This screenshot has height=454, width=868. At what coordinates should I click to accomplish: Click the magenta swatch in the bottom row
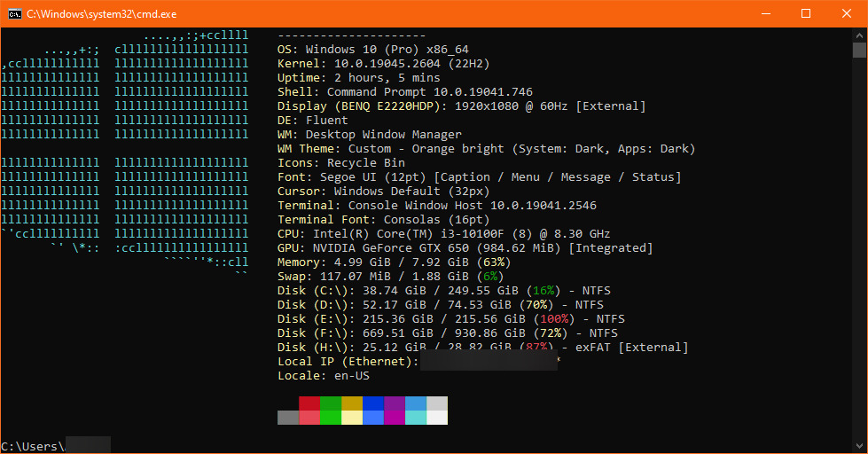(395, 418)
